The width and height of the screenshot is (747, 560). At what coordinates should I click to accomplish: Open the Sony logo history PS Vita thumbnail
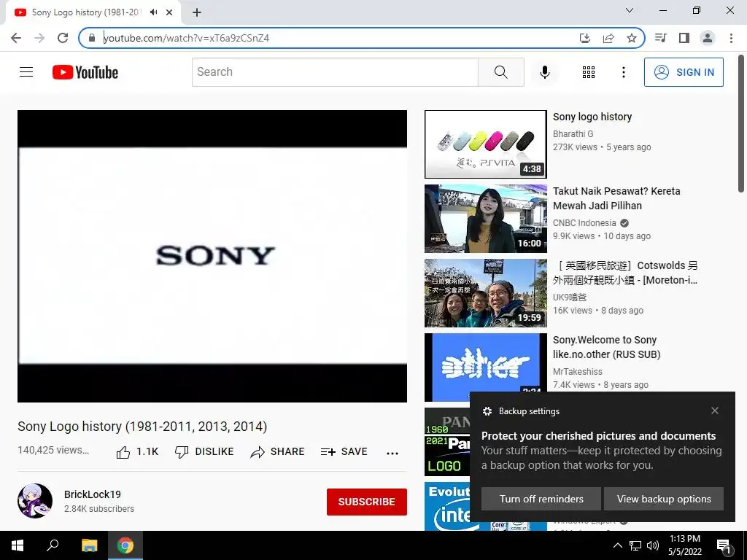[x=485, y=144]
